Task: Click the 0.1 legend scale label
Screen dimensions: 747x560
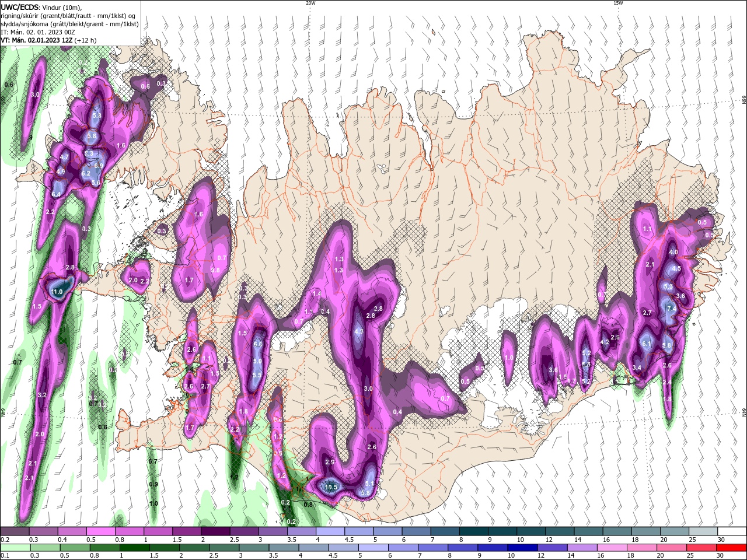Action: 5,555
